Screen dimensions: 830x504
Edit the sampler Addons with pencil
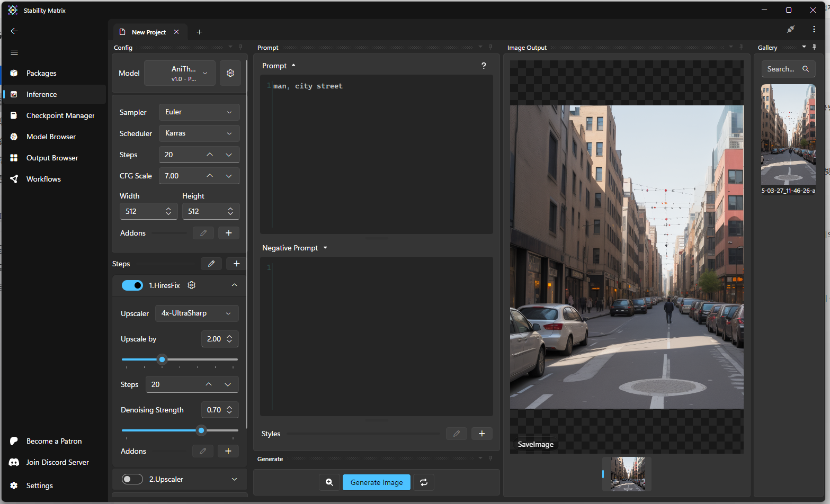click(203, 233)
